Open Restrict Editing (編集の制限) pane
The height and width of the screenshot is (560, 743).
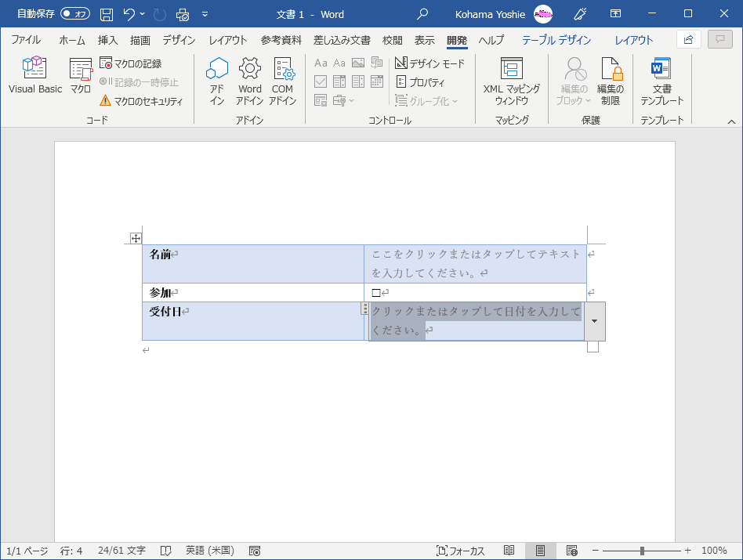611,81
